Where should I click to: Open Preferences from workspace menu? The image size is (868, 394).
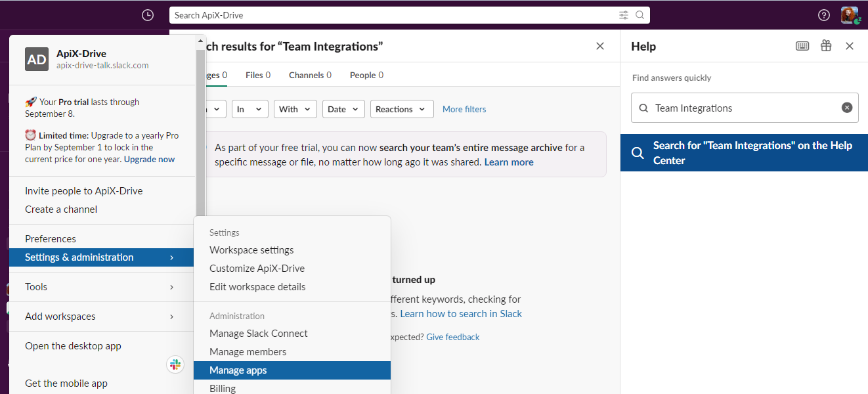[x=102, y=239]
